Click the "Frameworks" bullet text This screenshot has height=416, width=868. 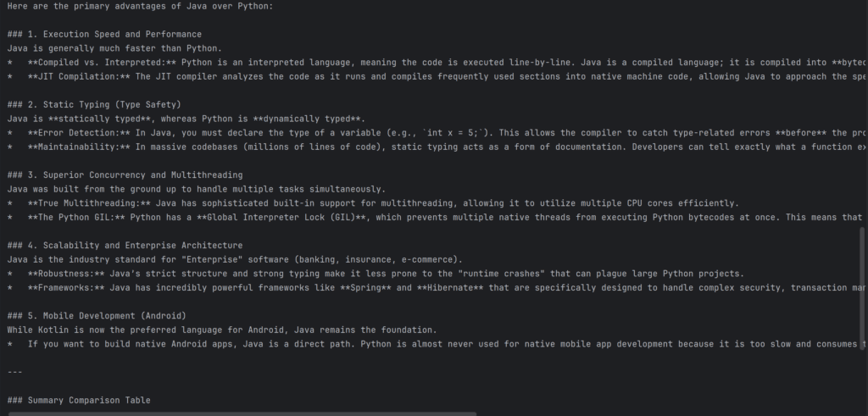[63, 287]
